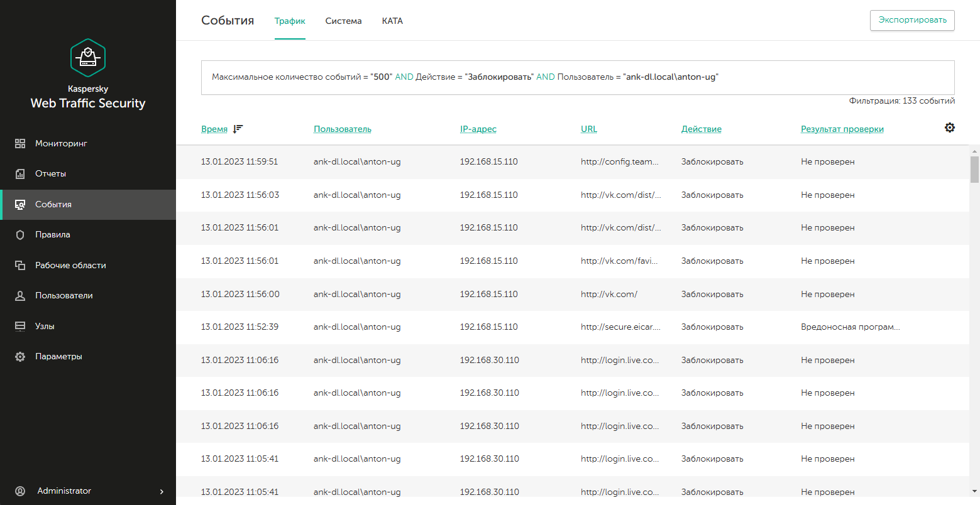Sort by URL column header

pos(589,129)
